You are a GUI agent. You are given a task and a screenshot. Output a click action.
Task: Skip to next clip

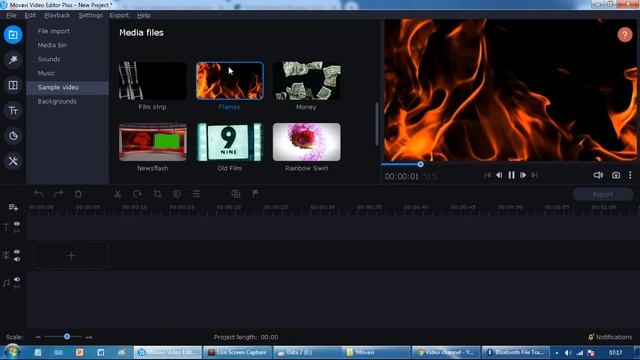tap(535, 175)
